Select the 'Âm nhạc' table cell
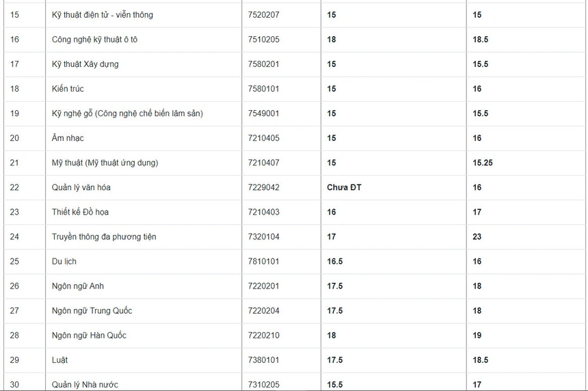This screenshot has height=391, width=588. [x=68, y=138]
